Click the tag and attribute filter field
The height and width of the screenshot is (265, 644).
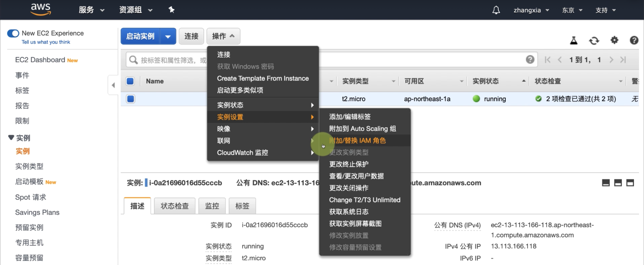pos(332,60)
